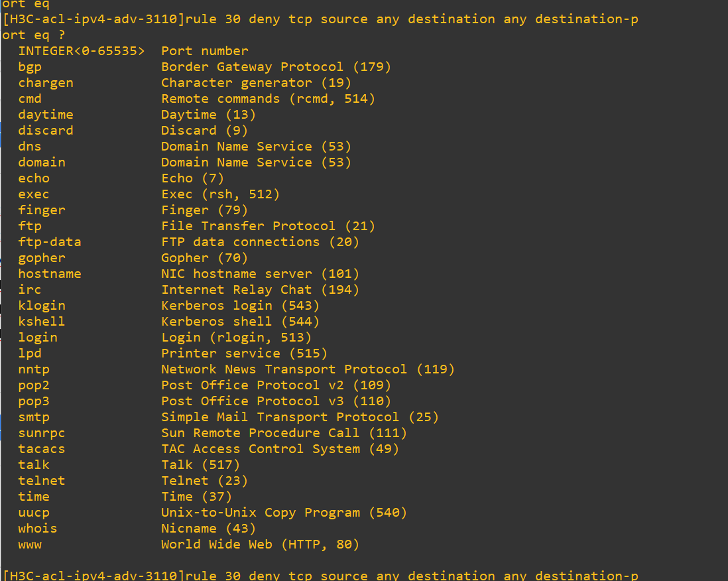728x581 pixels.
Task: Click the 'smtp' keyword
Action: pyautogui.click(x=34, y=417)
